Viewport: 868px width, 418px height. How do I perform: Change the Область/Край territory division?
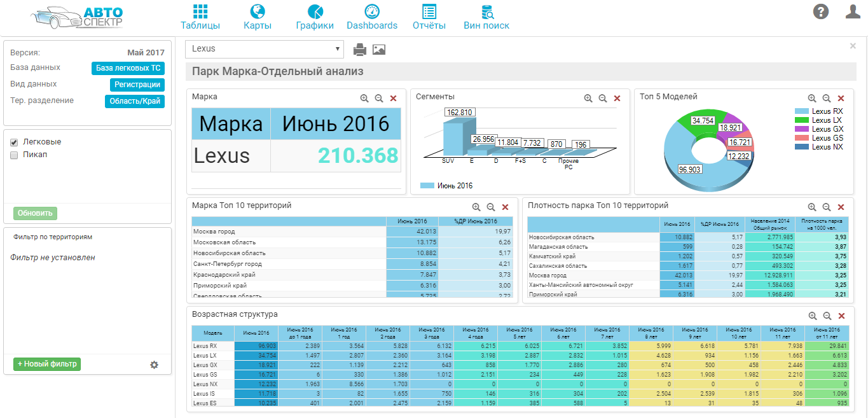[x=134, y=101]
